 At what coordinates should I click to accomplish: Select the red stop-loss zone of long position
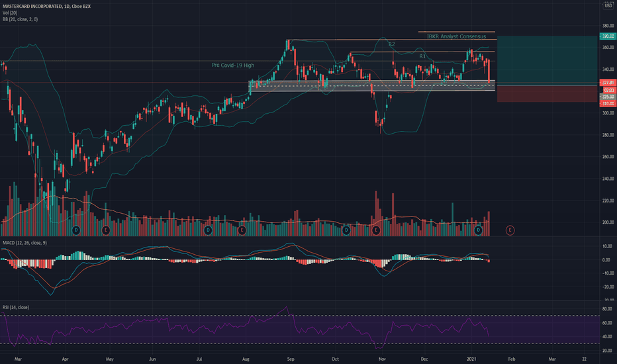tap(547, 94)
